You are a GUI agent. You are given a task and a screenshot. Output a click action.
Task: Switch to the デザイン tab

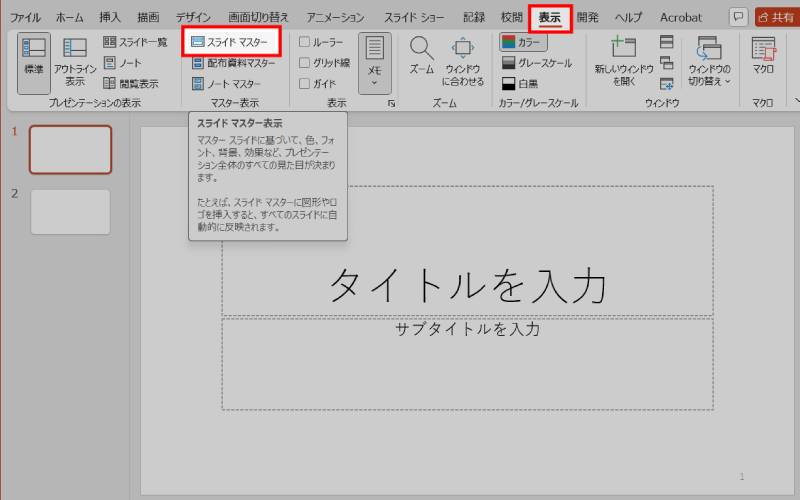[193, 17]
